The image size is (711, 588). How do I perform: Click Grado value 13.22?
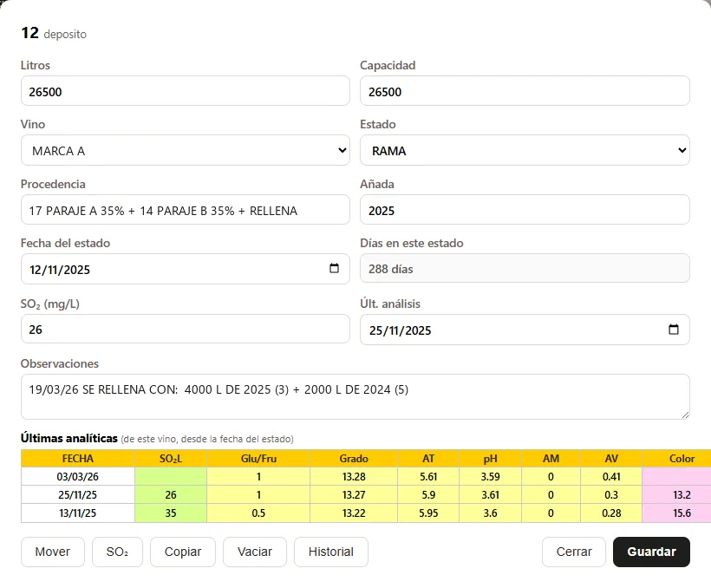point(354,513)
